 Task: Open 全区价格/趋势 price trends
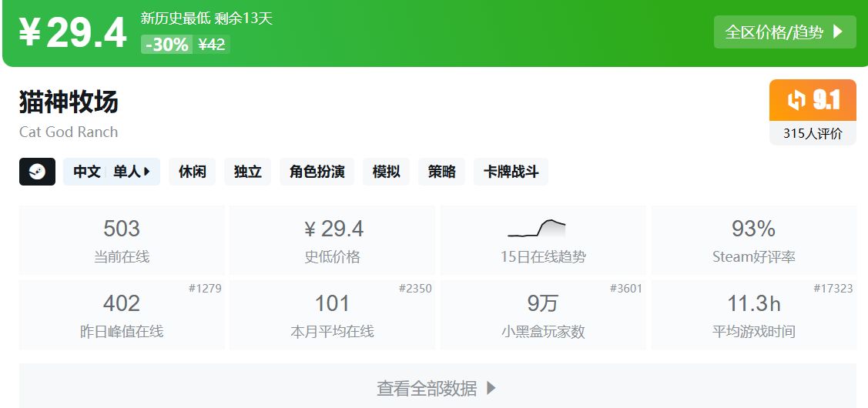[784, 32]
